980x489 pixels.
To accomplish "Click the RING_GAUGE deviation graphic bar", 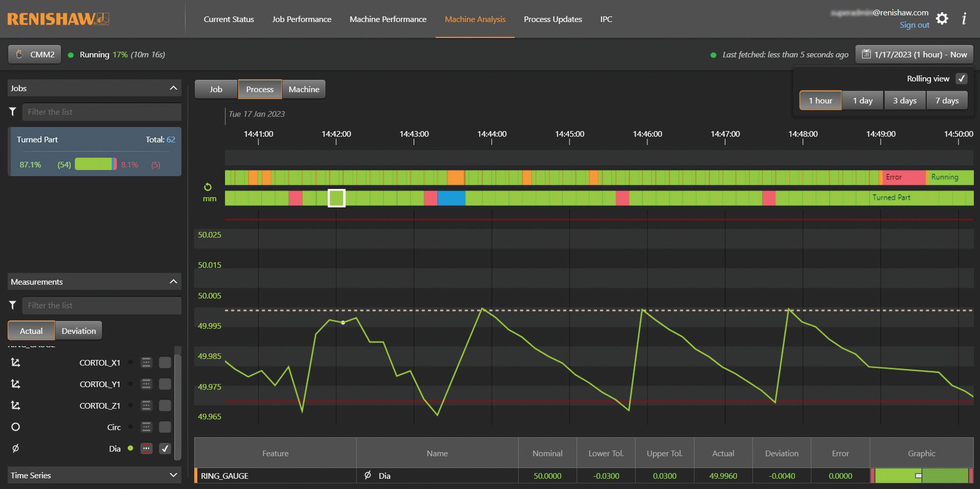I will pyautogui.click(x=922, y=476).
